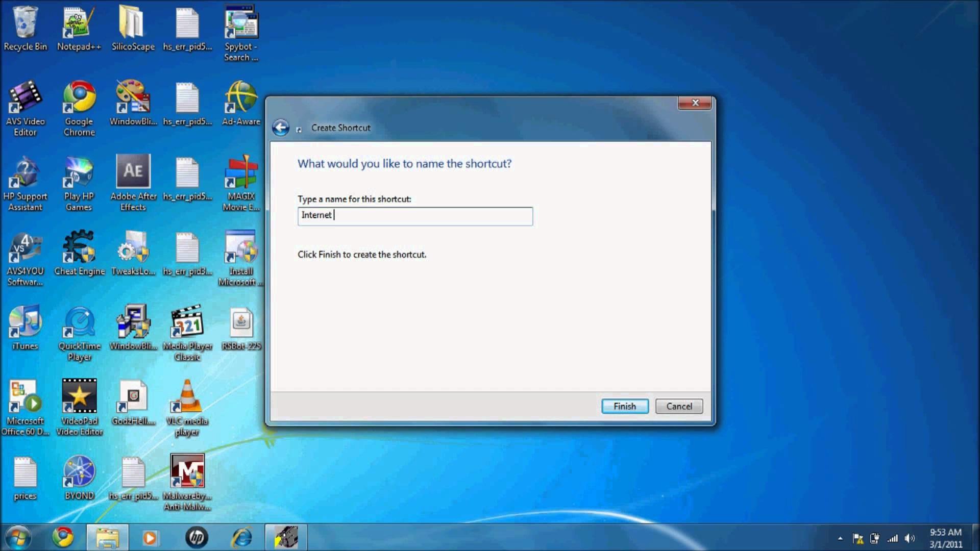The width and height of the screenshot is (980, 551).
Task: Open the taskbar clock and date
Action: click(x=945, y=538)
